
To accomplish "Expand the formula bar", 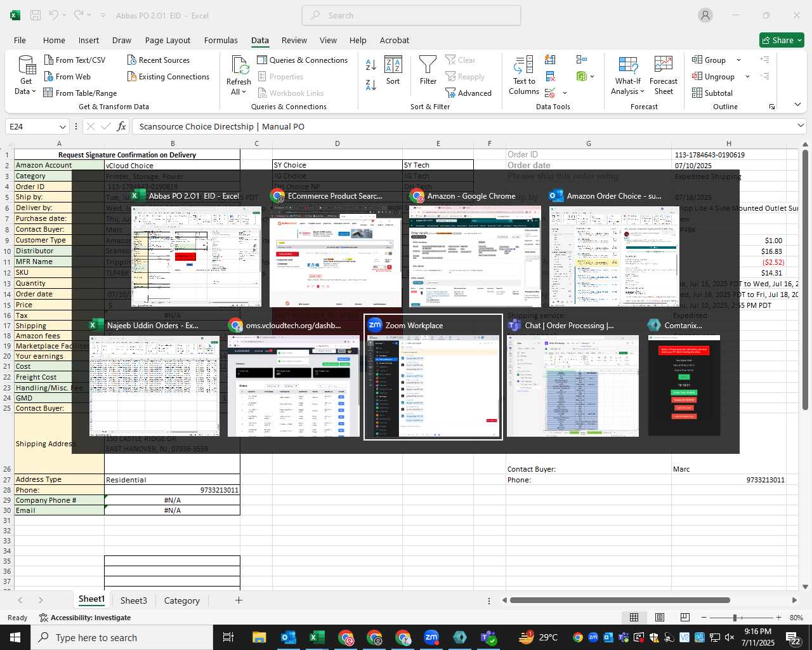I will [x=800, y=126].
